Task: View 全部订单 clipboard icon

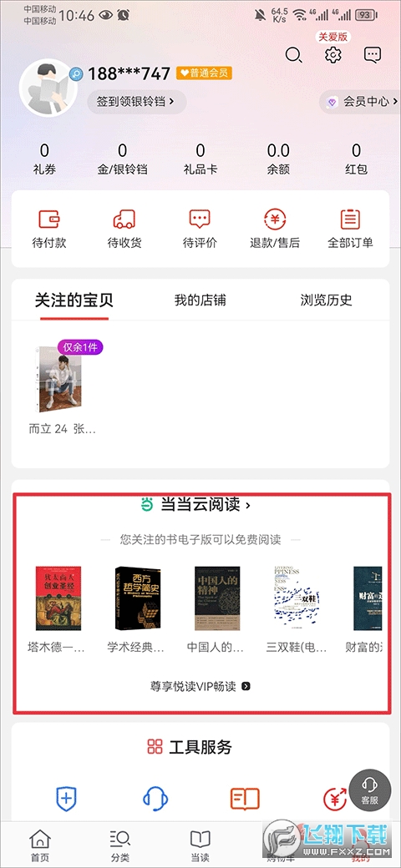Action: pyautogui.click(x=350, y=220)
